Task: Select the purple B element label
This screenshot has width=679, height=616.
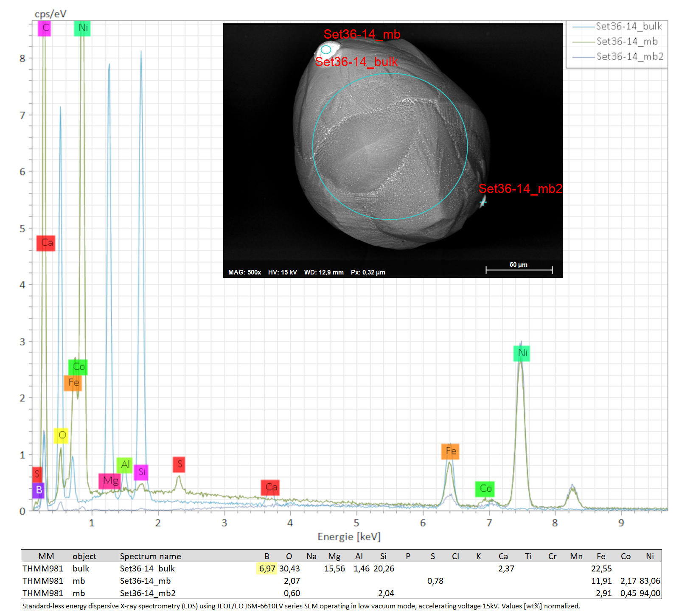Action: (38, 490)
